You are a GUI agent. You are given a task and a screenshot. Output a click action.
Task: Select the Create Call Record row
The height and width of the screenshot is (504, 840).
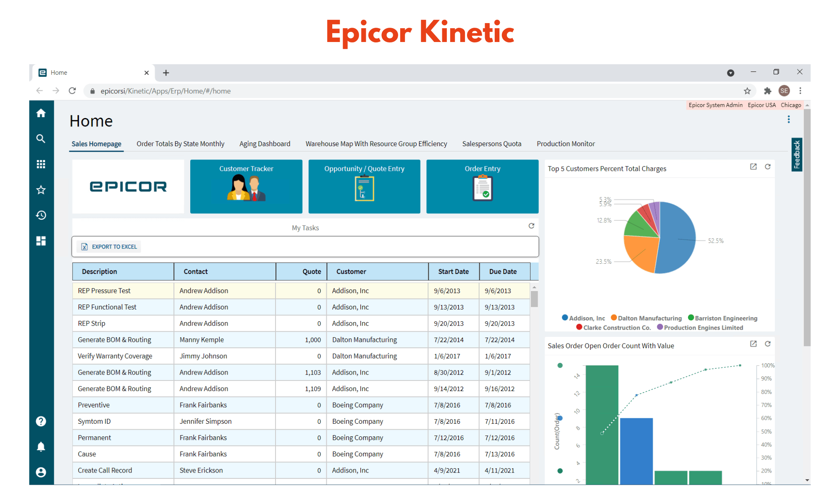coord(301,470)
